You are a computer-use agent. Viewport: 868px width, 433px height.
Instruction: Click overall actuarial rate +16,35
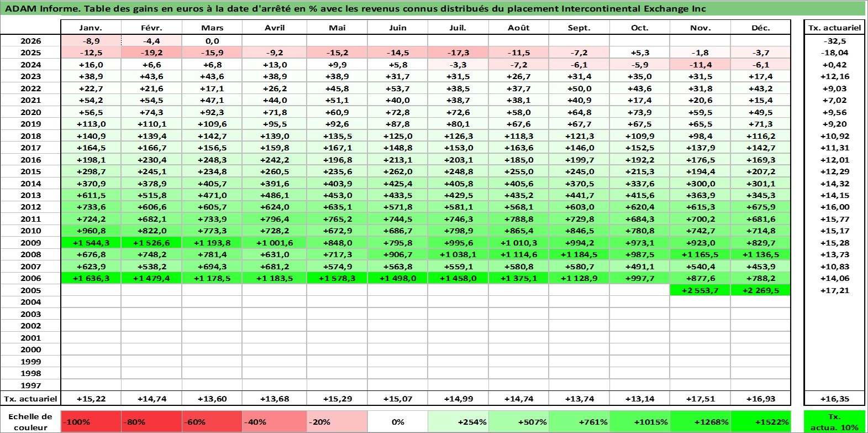(x=834, y=399)
